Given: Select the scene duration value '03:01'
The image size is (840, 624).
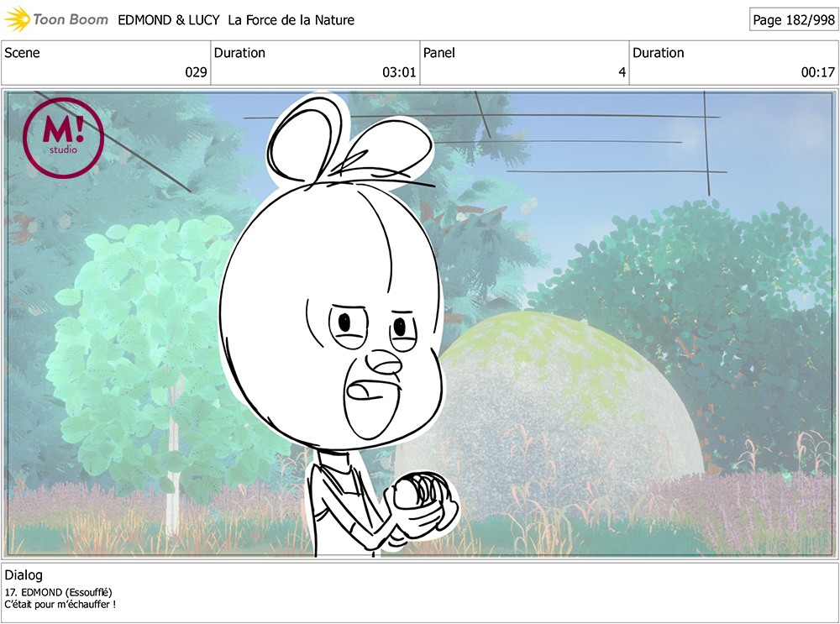Looking at the screenshot, I should [x=399, y=72].
